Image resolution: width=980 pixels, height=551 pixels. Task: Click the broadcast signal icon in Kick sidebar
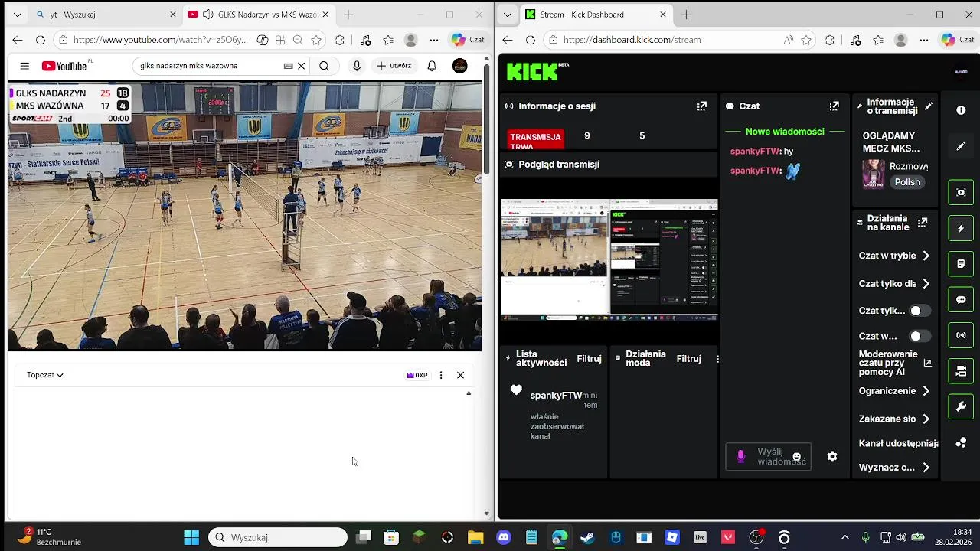click(961, 335)
